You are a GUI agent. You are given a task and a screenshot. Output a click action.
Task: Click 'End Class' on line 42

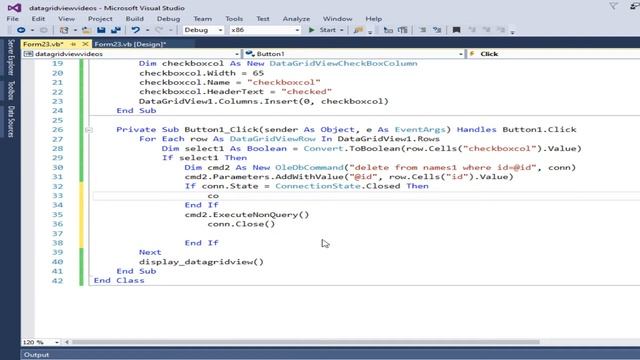pos(119,281)
